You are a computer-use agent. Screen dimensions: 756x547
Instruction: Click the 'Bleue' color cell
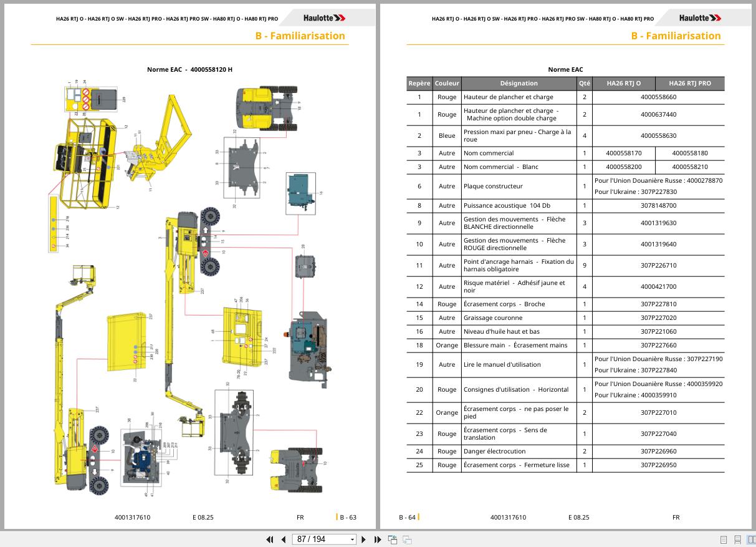click(x=447, y=135)
